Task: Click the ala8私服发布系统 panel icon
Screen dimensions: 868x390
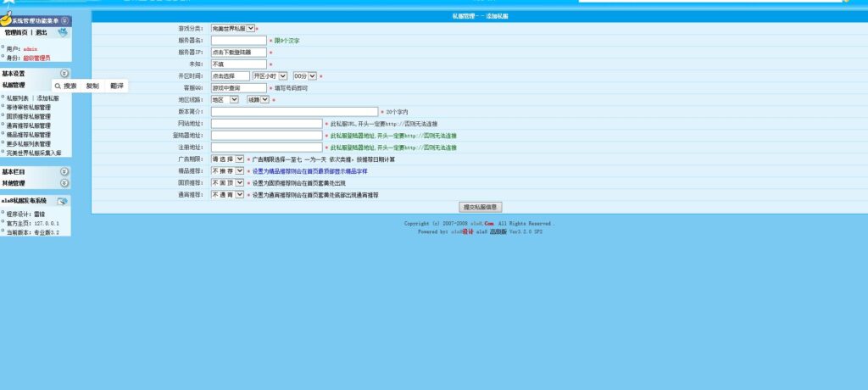Action: pyautogui.click(x=62, y=201)
